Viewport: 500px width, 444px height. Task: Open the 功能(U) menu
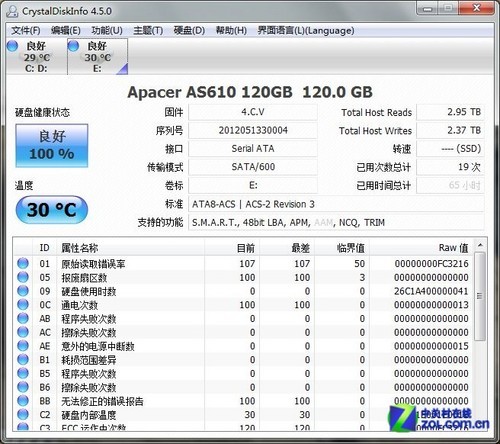point(107,31)
